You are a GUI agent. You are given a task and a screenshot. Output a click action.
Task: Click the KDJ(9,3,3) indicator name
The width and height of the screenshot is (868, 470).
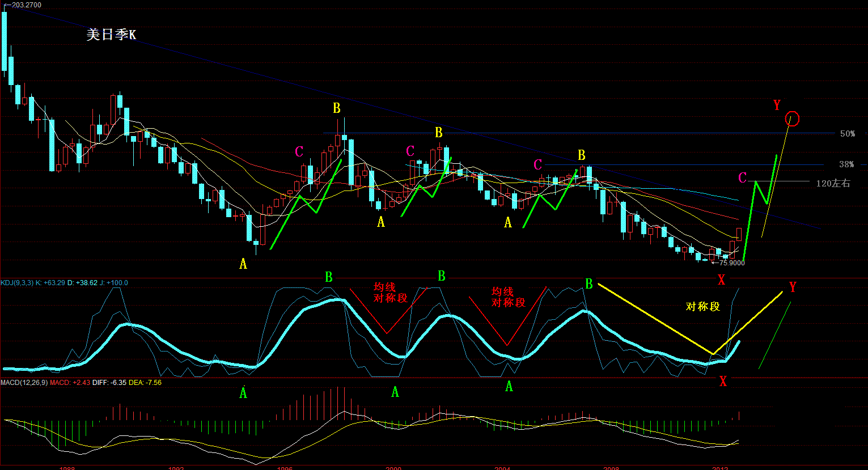(x=17, y=283)
